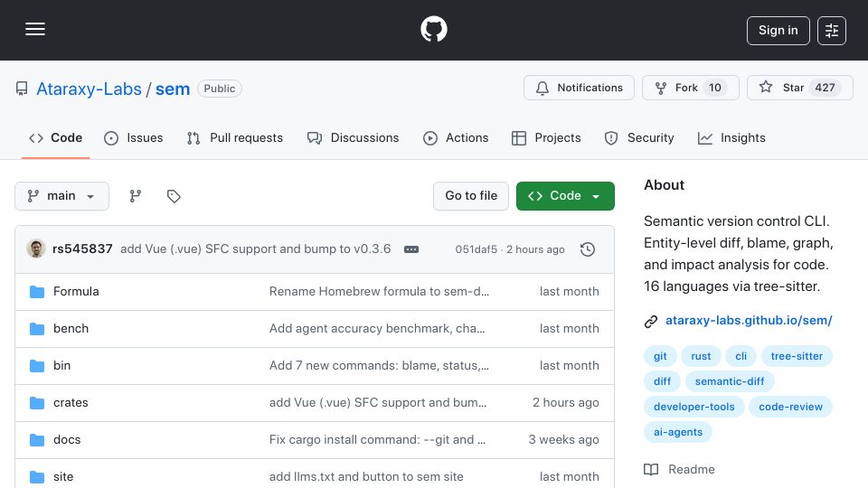
Task: Open the site folder
Action: coord(63,477)
